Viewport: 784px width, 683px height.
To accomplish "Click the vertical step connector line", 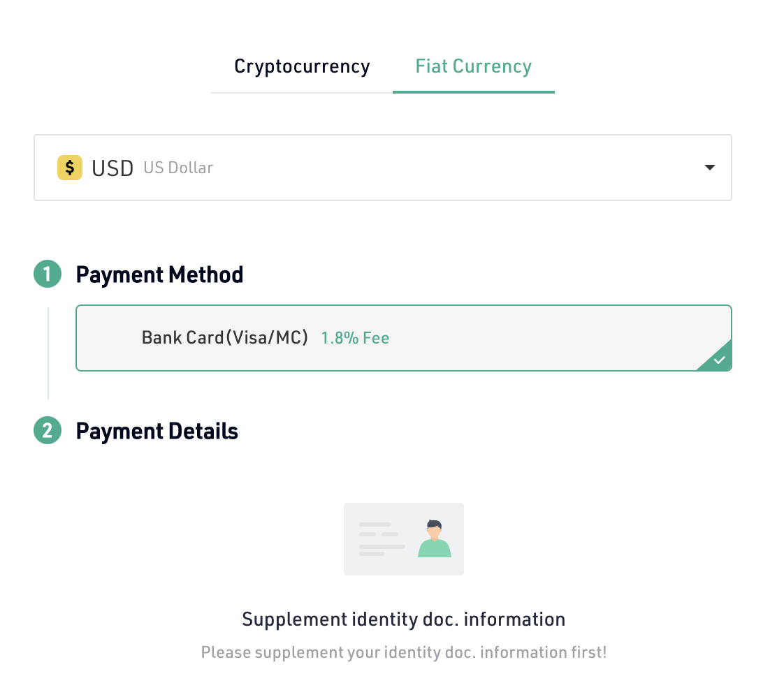I will click(48, 353).
